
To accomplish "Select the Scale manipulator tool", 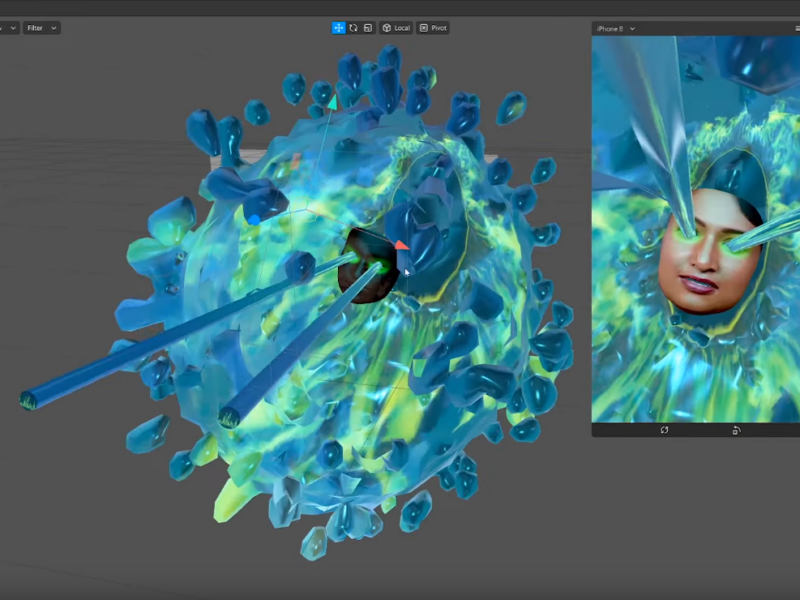I will point(367,28).
